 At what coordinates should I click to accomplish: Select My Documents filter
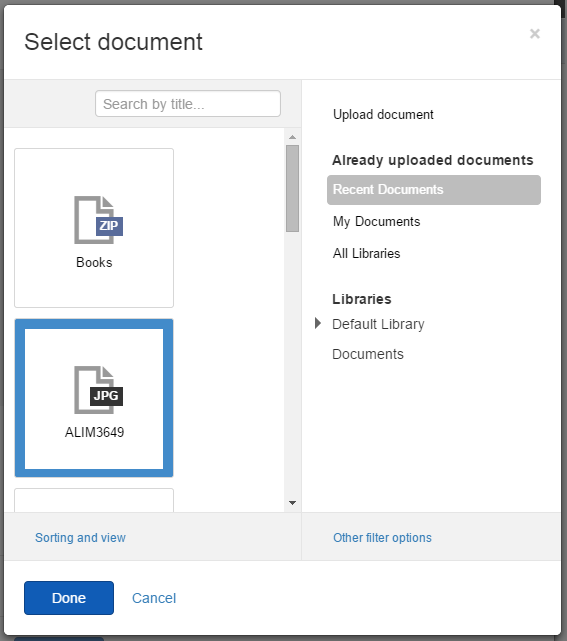[377, 222]
